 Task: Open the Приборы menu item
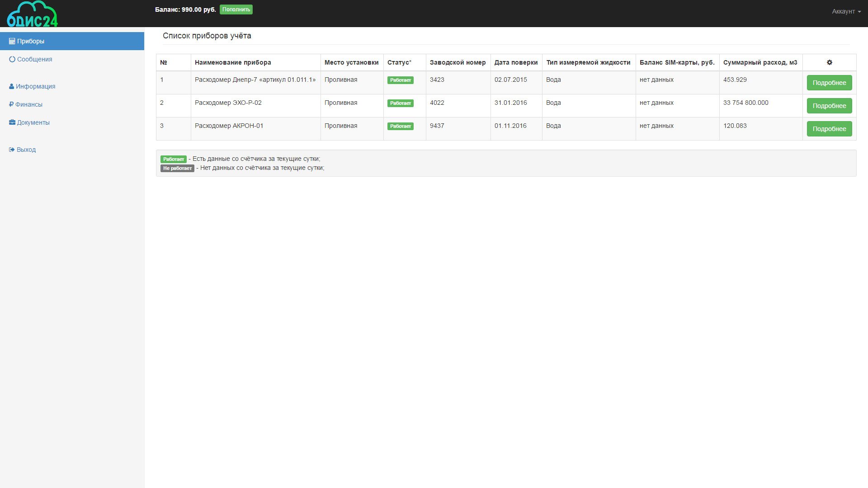72,41
